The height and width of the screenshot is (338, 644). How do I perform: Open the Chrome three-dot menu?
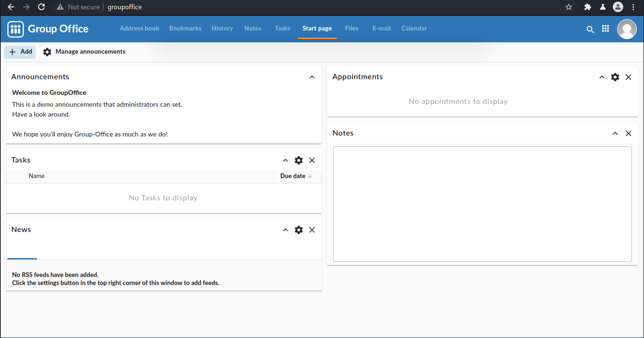point(633,7)
